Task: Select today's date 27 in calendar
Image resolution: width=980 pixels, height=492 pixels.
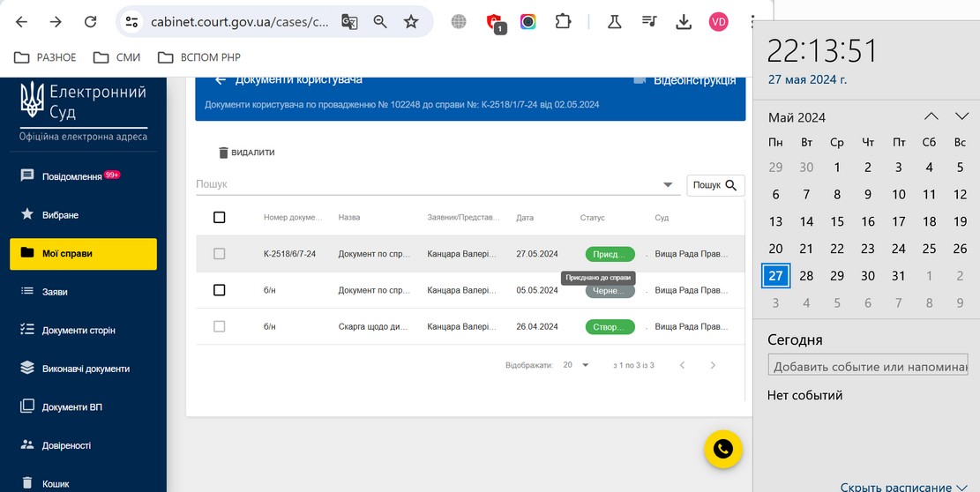Action: (x=775, y=275)
